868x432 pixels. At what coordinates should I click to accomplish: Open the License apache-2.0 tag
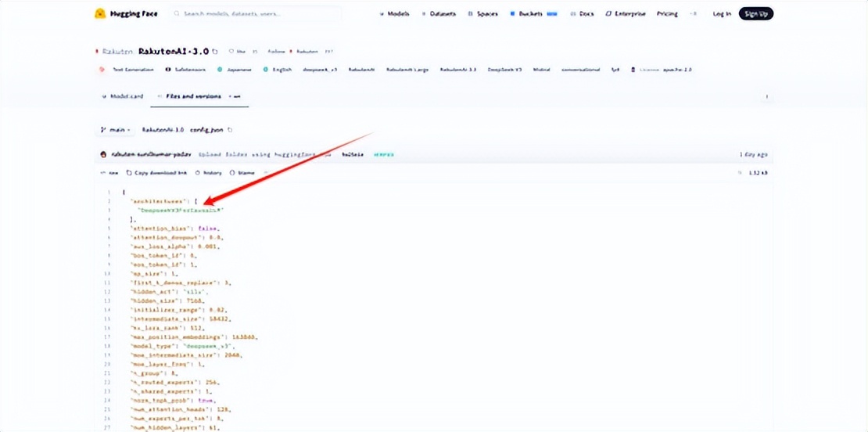tap(662, 70)
